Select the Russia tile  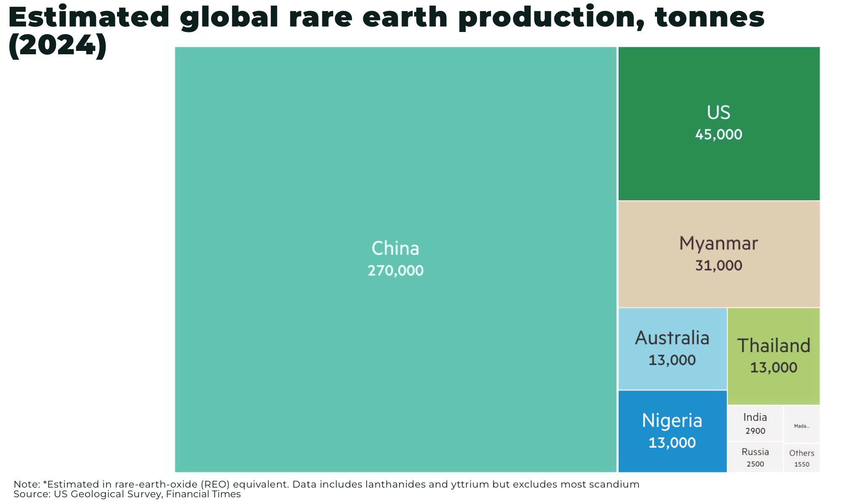tap(755, 457)
